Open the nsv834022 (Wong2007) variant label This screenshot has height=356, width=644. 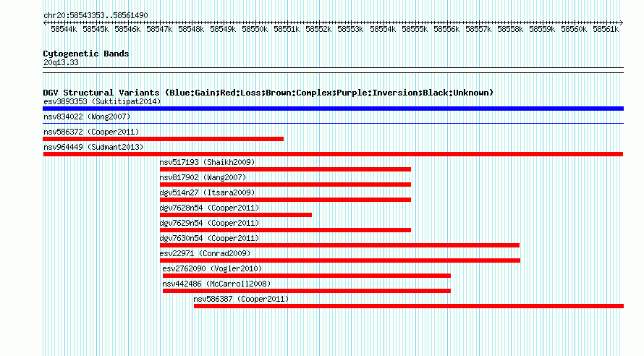tap(87, 116)
